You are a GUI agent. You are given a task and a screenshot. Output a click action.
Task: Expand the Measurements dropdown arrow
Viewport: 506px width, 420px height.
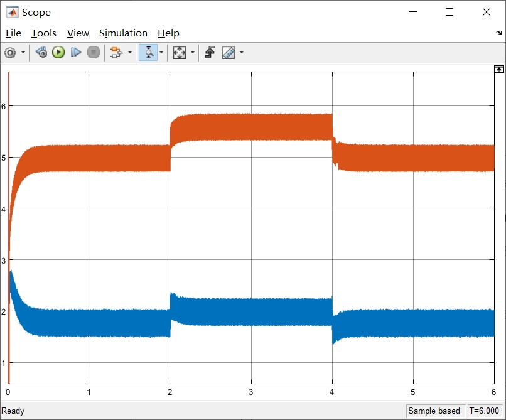(x=242, y=52)
